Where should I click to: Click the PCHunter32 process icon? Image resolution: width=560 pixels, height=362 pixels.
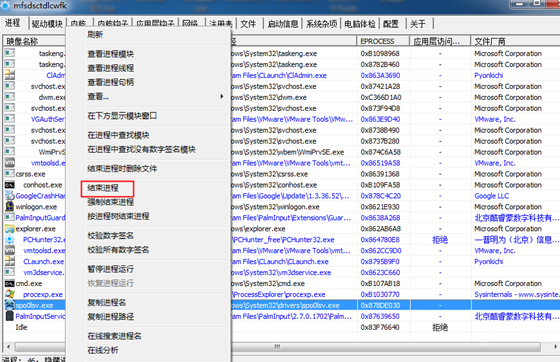(x=10, y=239)
